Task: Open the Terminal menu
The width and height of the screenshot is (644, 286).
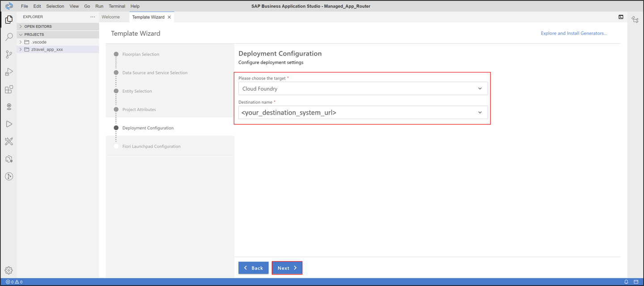Action: click(117, 6)
